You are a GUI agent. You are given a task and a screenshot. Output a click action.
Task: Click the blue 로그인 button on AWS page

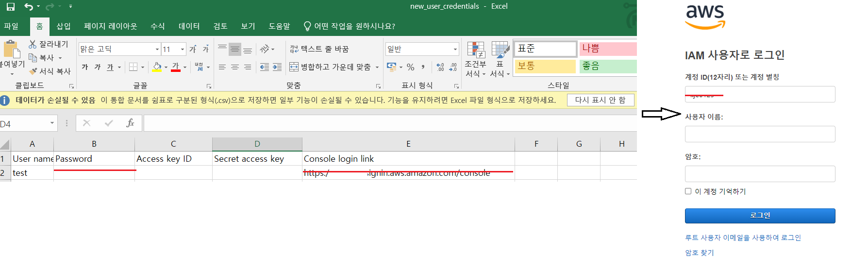pyautogui.click(x=760, y=216)
